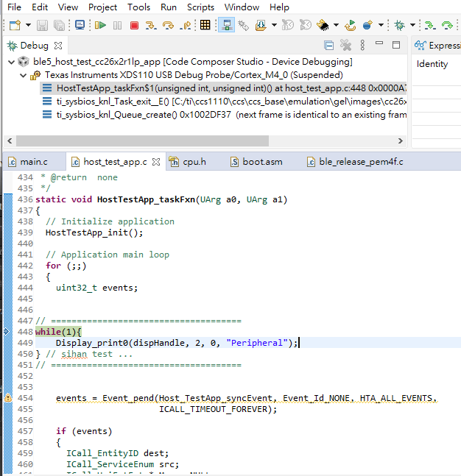This screenshot has width=461, height=476.
Task: Click the Expressions view tab
Action: coord(437,46)
